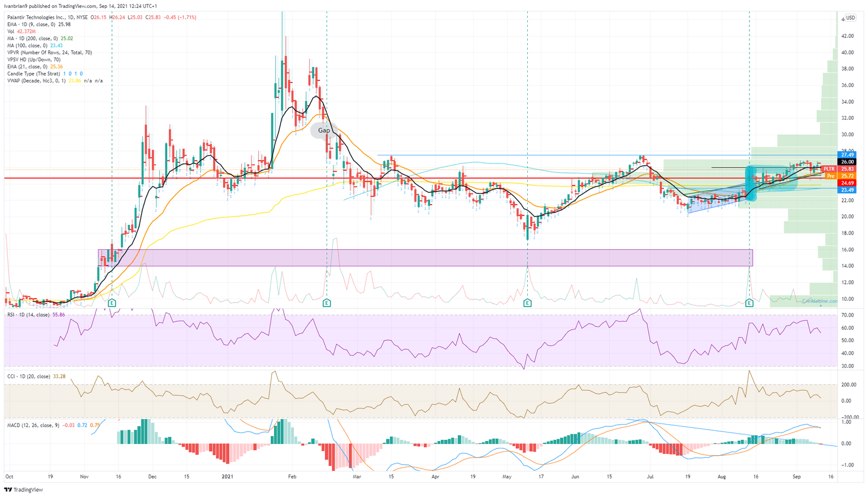Image resolution: width=868 pixels, height=497 pixels.
Task: Select the -0.45 (-1.71%) price change value
Action: click(180, 18)
